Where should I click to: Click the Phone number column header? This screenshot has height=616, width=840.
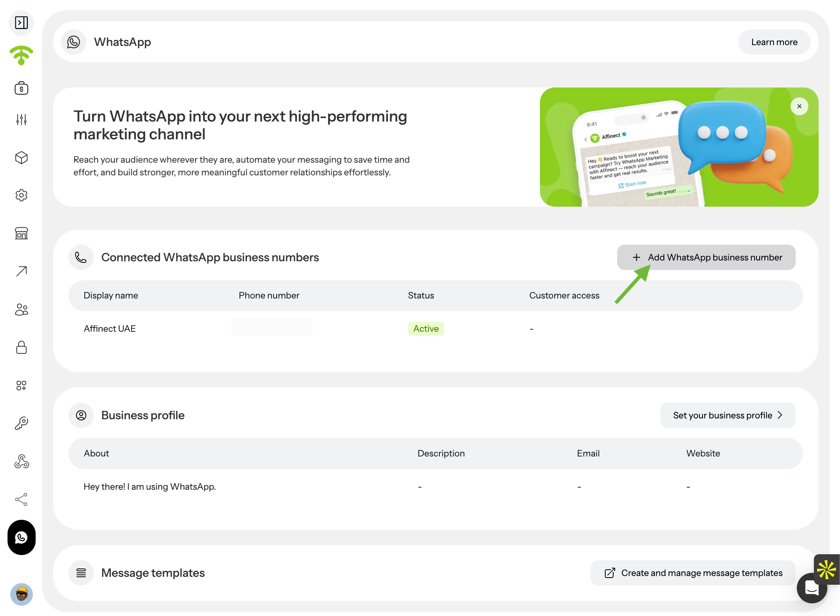269,295
